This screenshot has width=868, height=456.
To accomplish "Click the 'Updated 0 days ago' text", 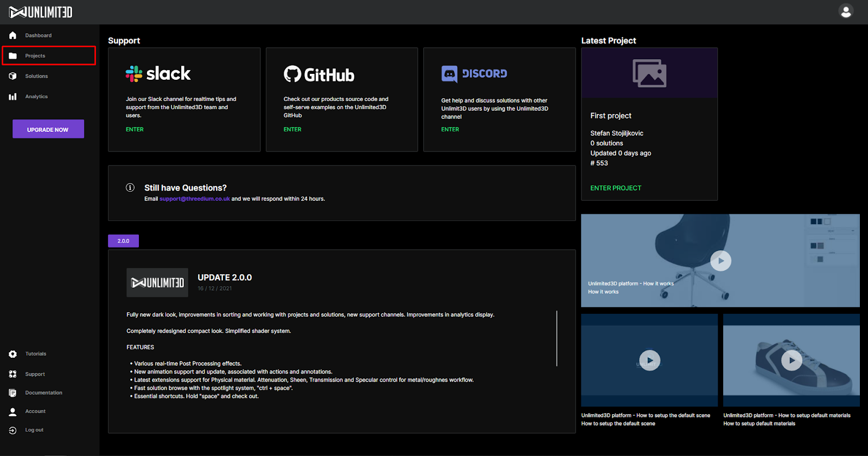I will pyautogui.click(x=621, y=153).
